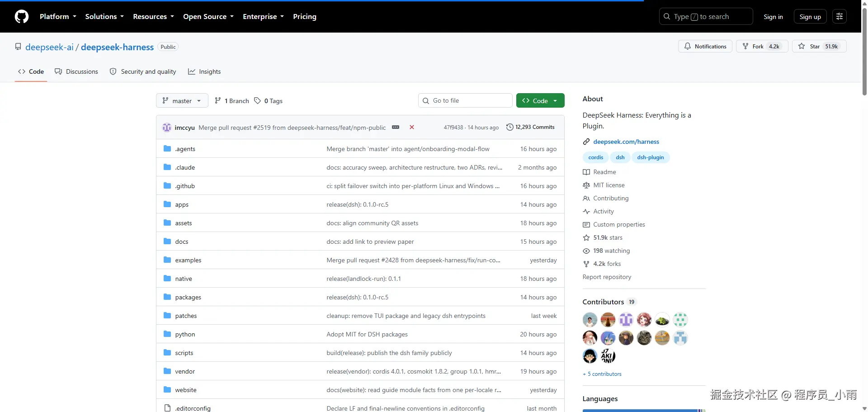The height and width of the screenshot is (412, 868).
Task: Expand the Resources menu
Action: (x=153, y=17)
